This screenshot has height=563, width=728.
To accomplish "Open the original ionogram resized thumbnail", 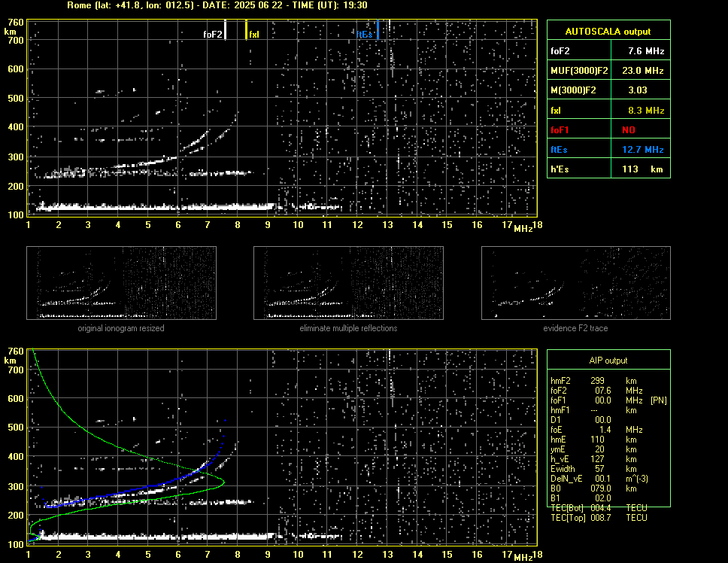I will click(121, 283).
